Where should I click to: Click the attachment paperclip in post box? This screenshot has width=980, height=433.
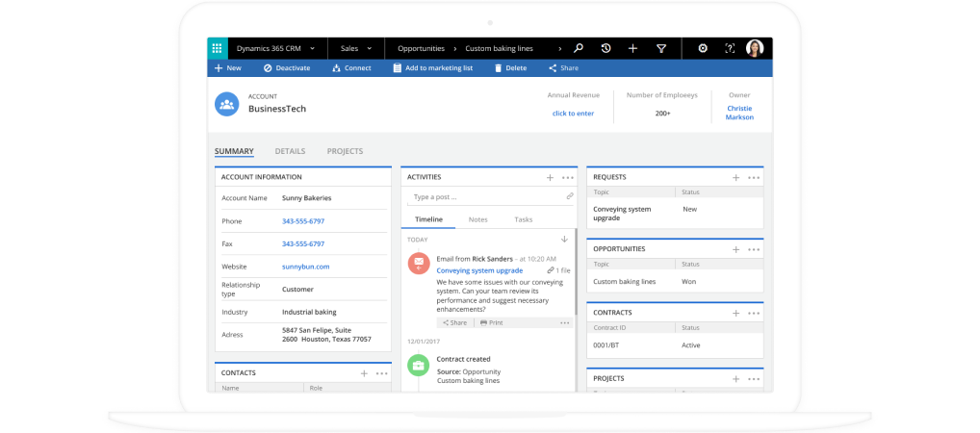tap(570, 196)
